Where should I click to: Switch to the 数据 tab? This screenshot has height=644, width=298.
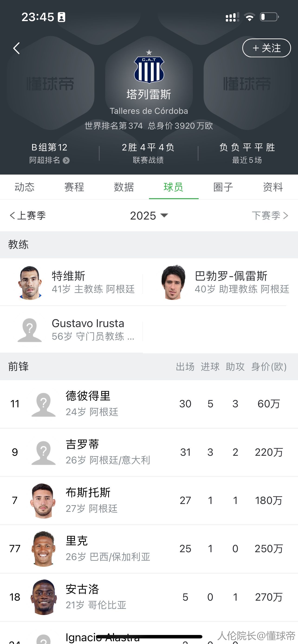tap(124, 187)
